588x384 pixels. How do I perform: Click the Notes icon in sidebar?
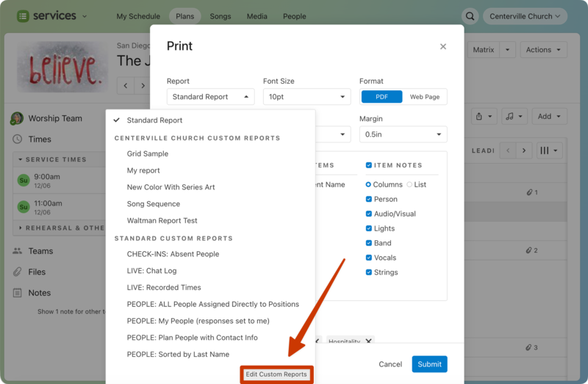(17, 293)
